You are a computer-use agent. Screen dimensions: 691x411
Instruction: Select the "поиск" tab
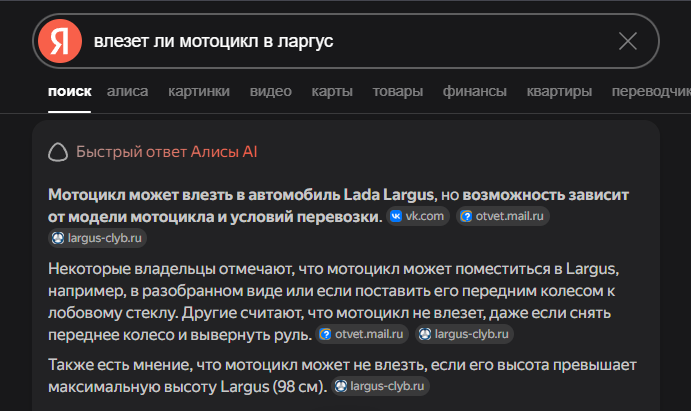(x=70, y=91)
